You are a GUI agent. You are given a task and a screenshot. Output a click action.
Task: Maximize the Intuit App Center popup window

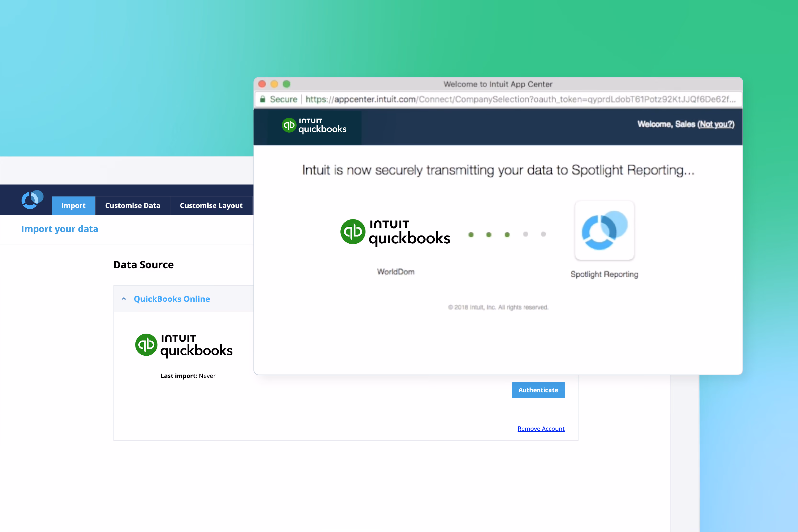(287, 84)
